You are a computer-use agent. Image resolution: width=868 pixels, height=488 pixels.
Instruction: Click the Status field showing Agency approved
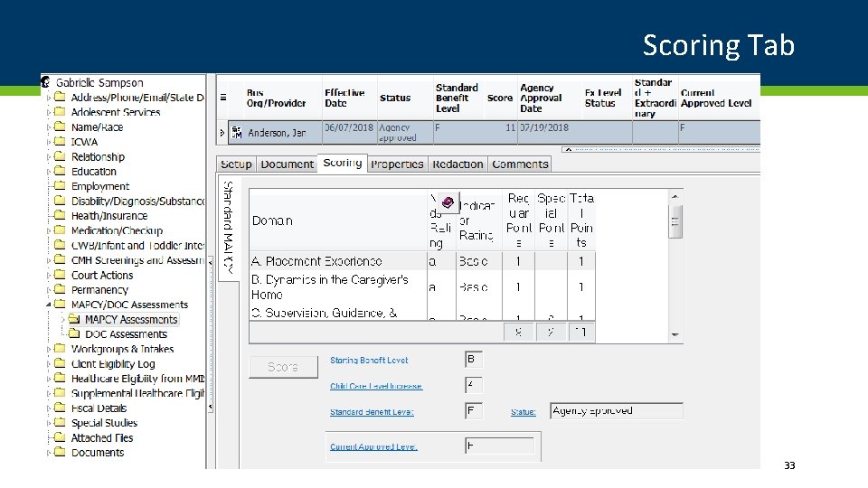point(616,411)
